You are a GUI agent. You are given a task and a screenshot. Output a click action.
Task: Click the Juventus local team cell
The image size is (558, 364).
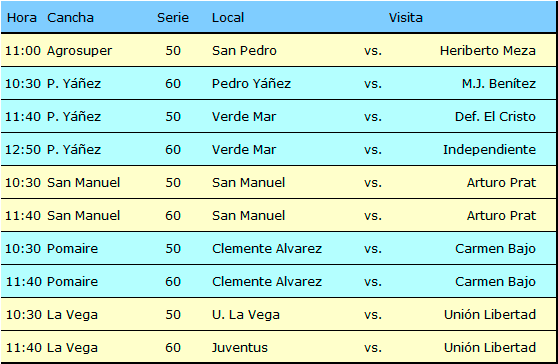point(239,348)
